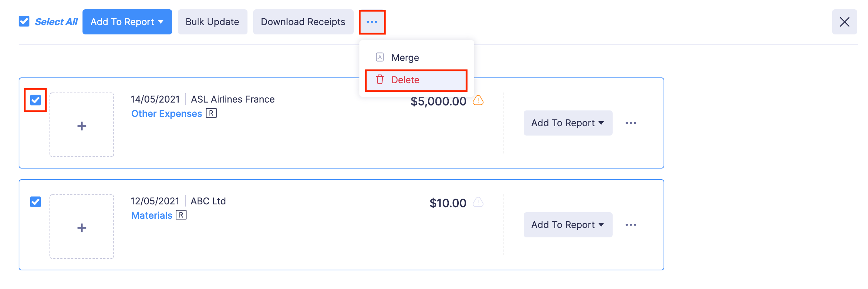Open the ellipsis menu on the ABC Ltd expense
868x289 pixels.
click(x=631, y=225)
